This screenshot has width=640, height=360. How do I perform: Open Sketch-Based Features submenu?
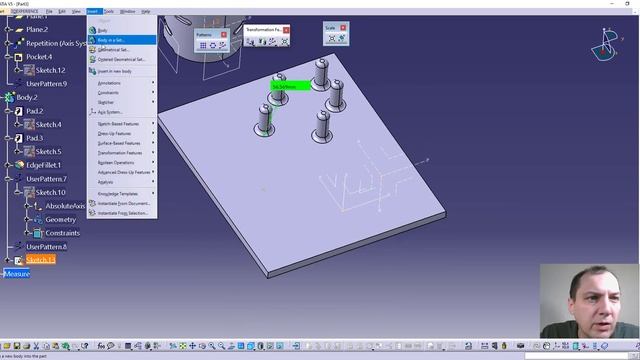pos(122,124)
